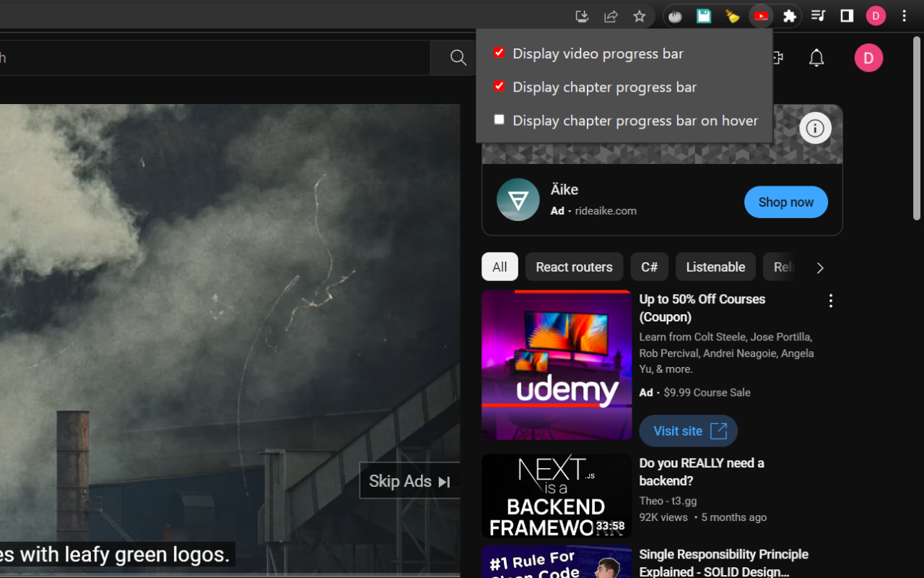The height and width of the screenshot is (578, 924).
Task: Click the YouTube progress bar extension icon
Action: (761, 16)
